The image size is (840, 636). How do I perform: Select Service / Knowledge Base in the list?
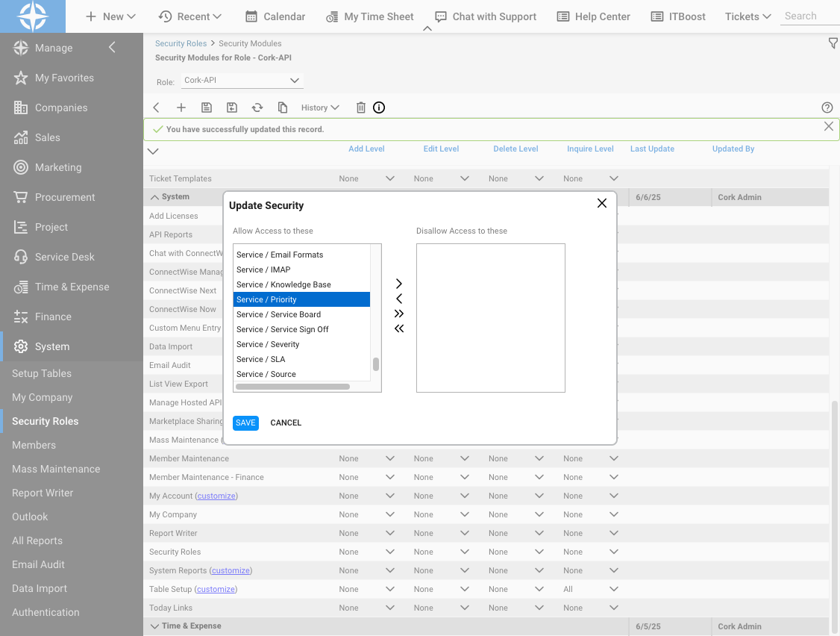point(301,284)
